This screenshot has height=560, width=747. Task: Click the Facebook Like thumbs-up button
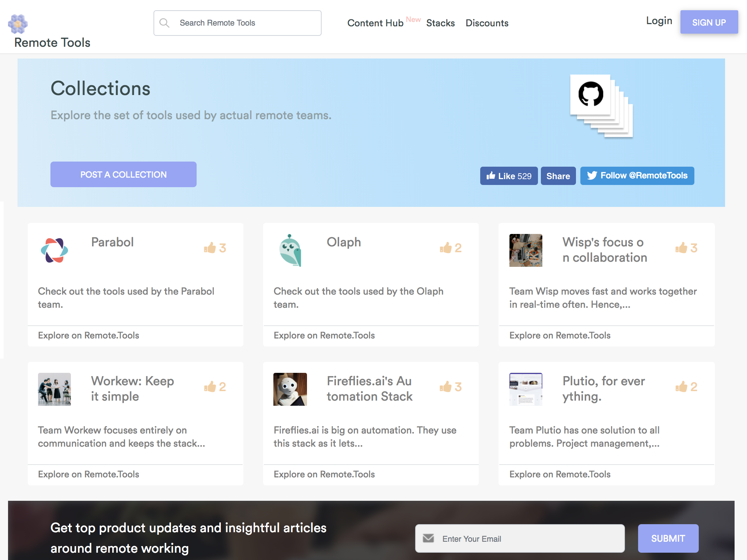click(x=509, y=176)
